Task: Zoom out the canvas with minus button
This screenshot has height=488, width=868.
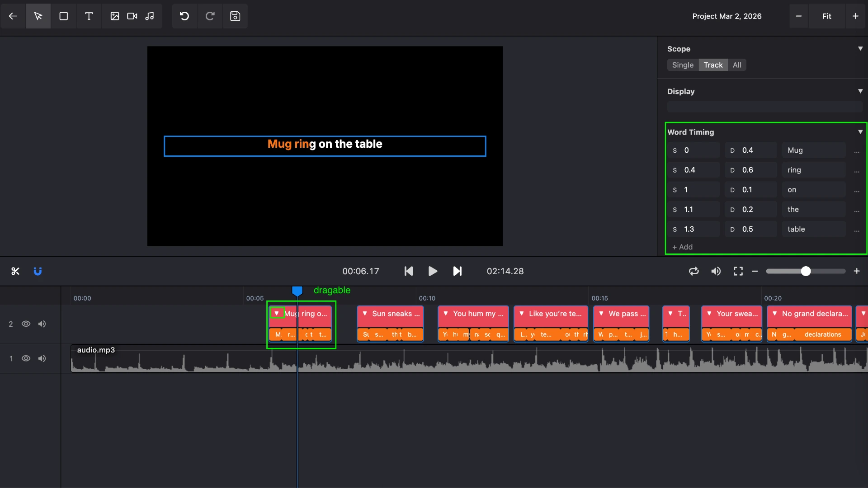Action: (799, 16)
